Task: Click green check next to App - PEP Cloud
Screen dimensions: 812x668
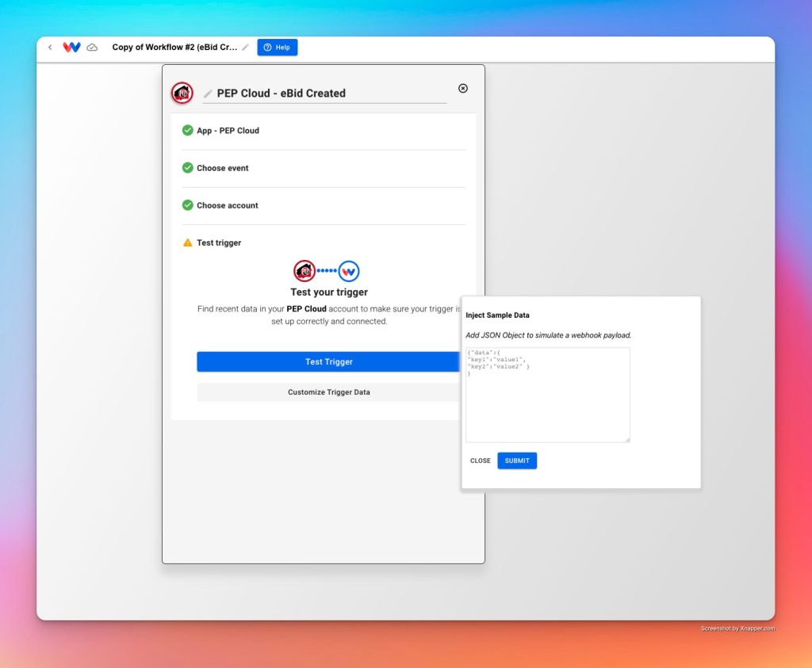Action: point(187,131)
